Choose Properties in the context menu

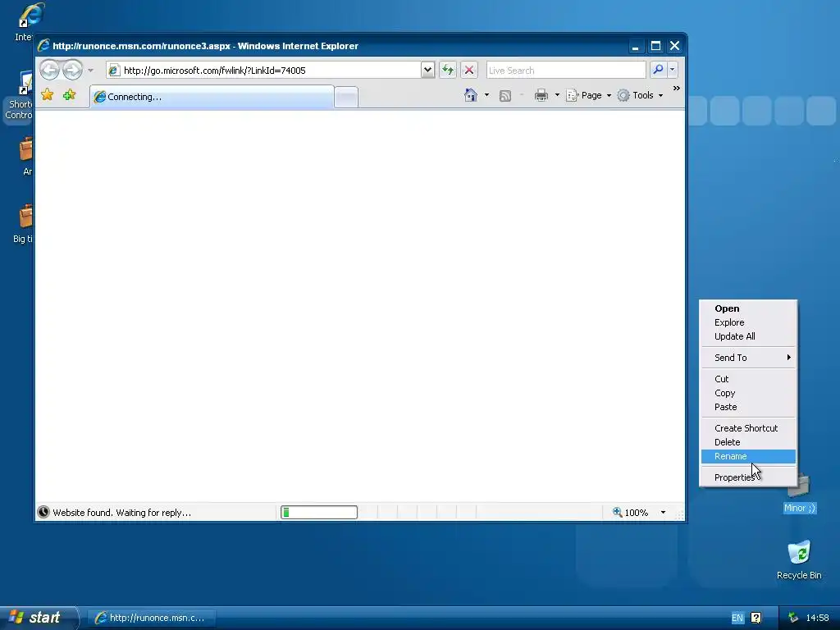tap(748, 478)
